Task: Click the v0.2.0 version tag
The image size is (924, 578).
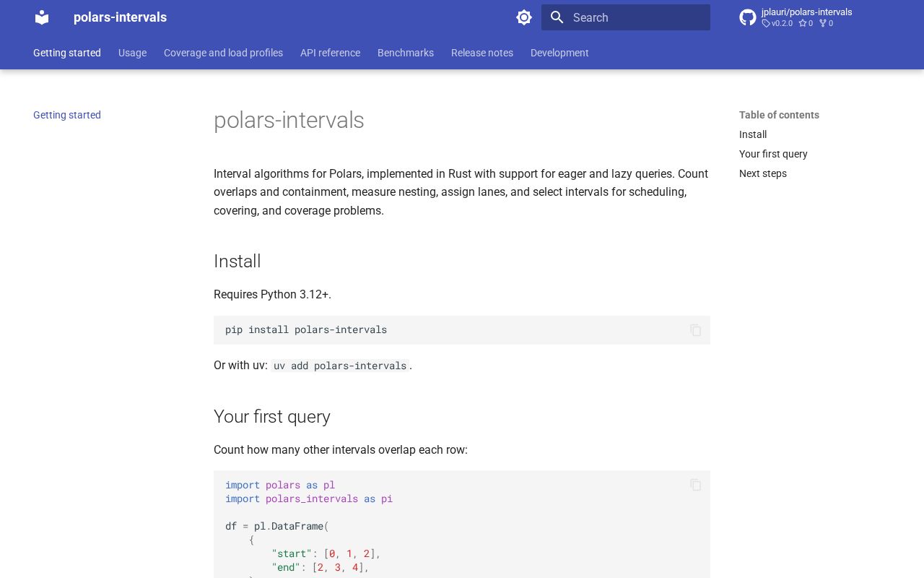Action: click(777, 23)
